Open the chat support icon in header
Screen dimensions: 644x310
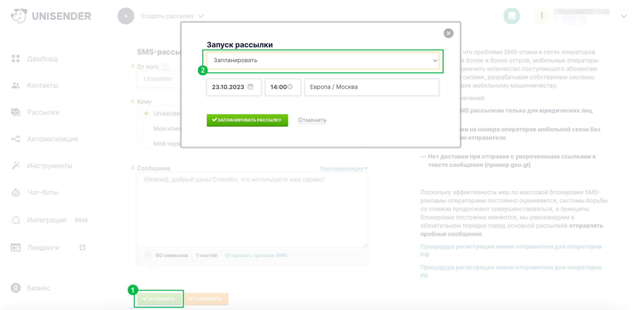pos(511,16)
